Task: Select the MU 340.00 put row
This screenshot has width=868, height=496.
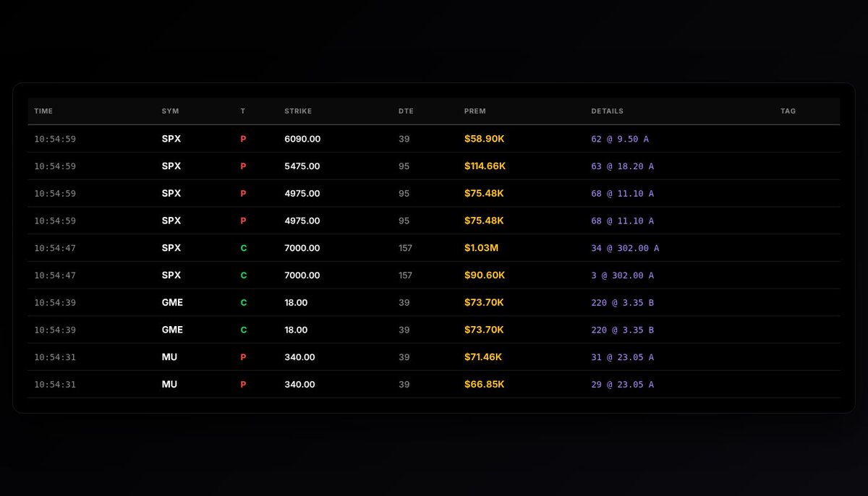Action: (x=434, y=357)
